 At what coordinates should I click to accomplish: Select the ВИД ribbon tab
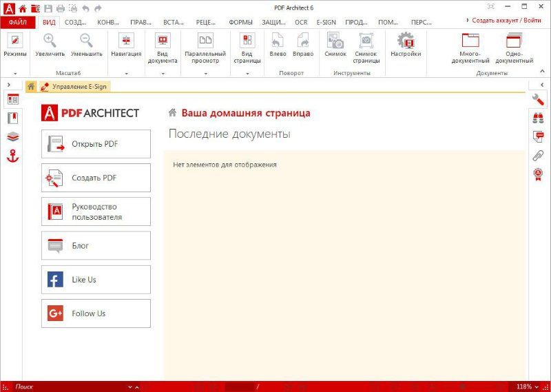click(x=49, y=22)
